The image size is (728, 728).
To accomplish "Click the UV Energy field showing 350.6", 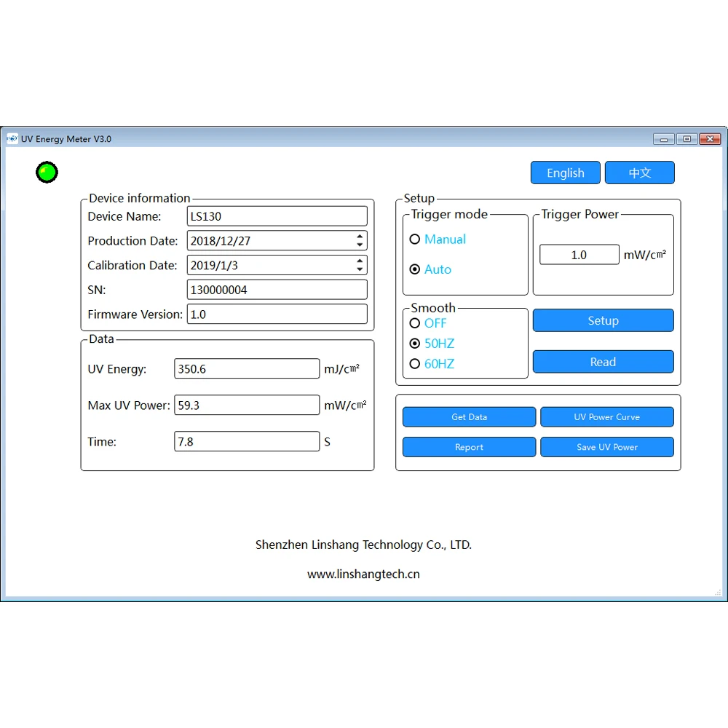I will pos(247,368).
